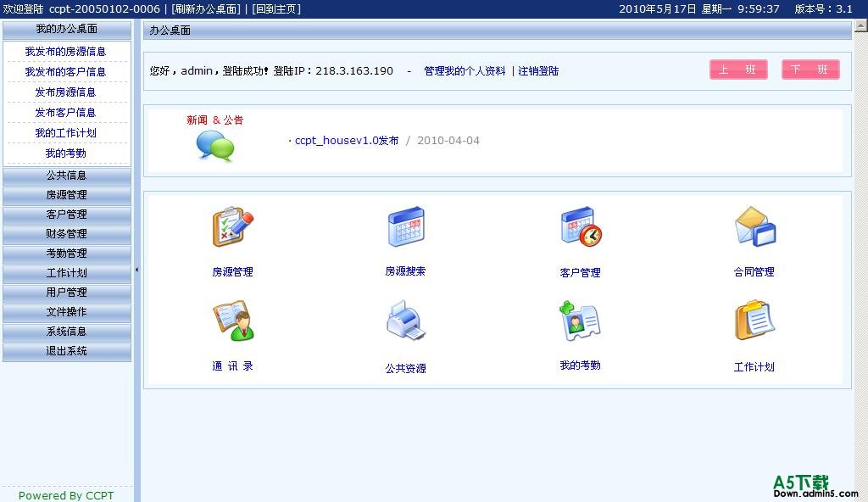Image resolution: width=868 pixels, height=502 pixels.
Task: Expand the 工作计划 sidebar section
Action: [x=67, y=273]
